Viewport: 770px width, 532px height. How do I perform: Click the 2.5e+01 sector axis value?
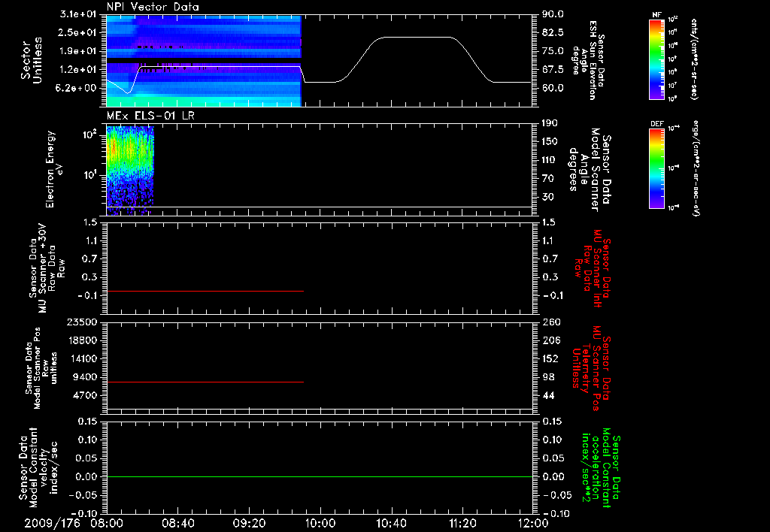pyautogui.click(x=77, y=32)
